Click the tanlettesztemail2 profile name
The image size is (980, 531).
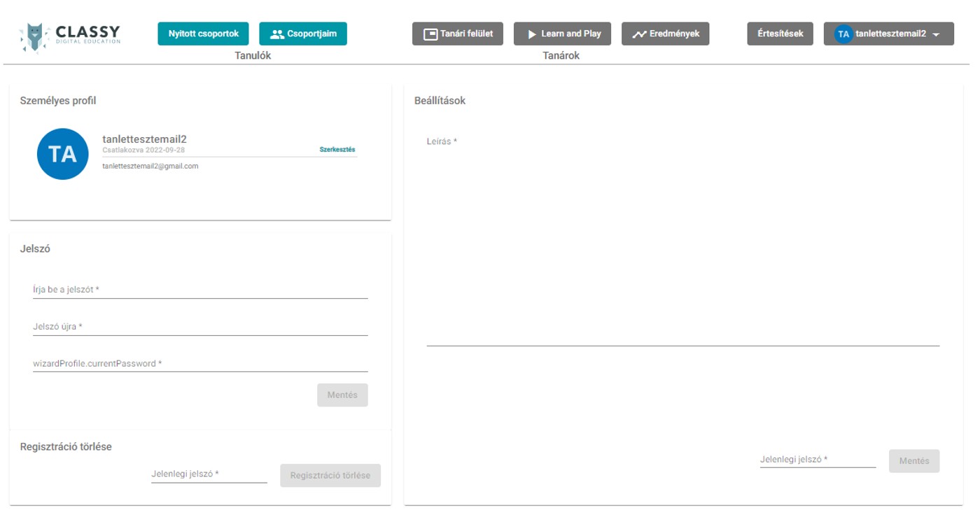click(x=144, y=139)
